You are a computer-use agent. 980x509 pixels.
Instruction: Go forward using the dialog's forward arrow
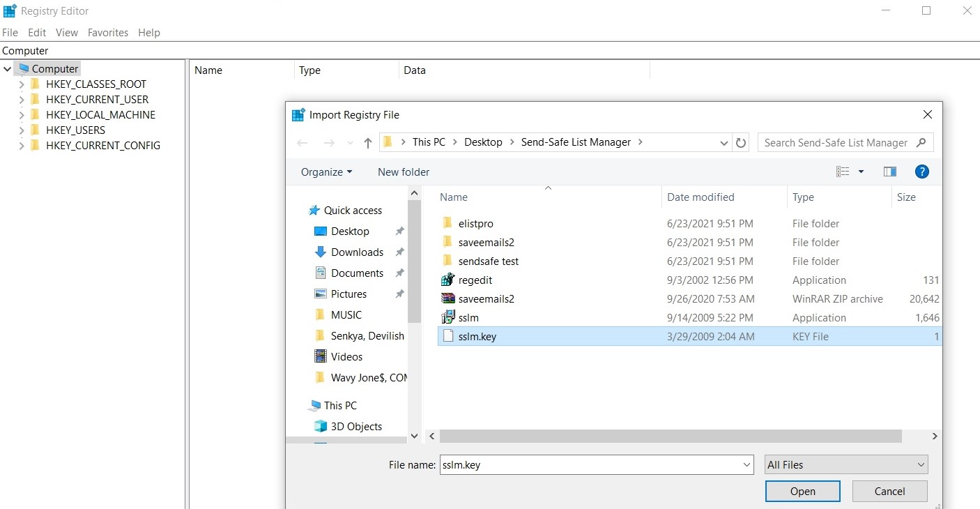[x=329, y=143]
